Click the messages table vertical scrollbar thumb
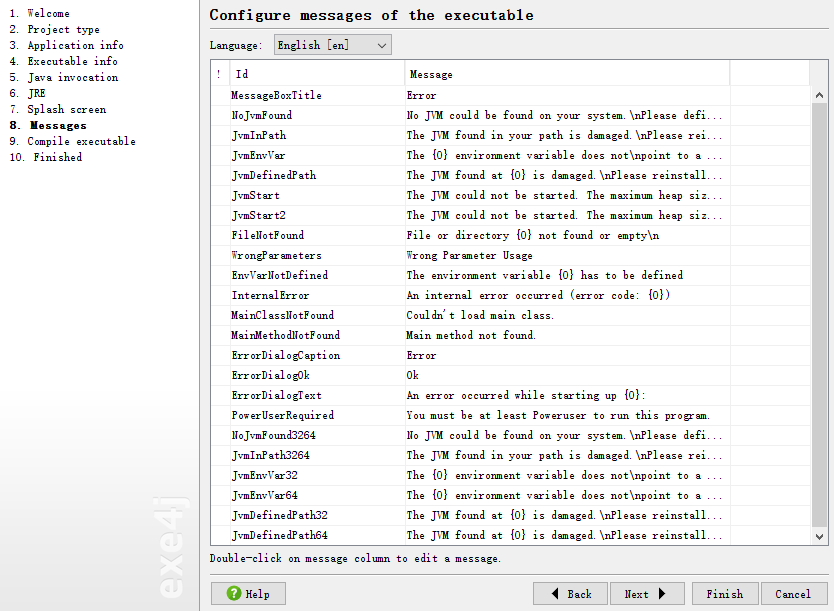The height and width of the screenshot is (611, 834). coord(819,314)
